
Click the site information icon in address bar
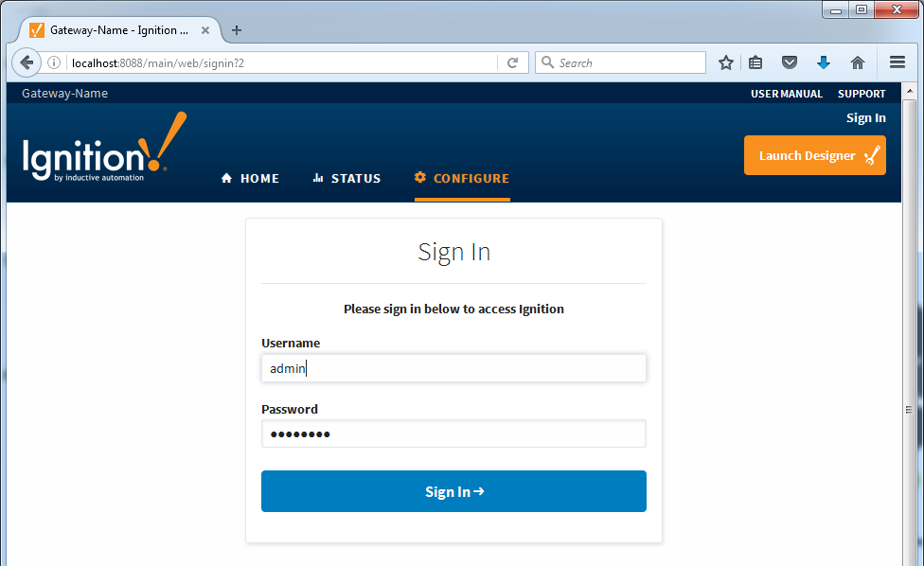point(54,62)
